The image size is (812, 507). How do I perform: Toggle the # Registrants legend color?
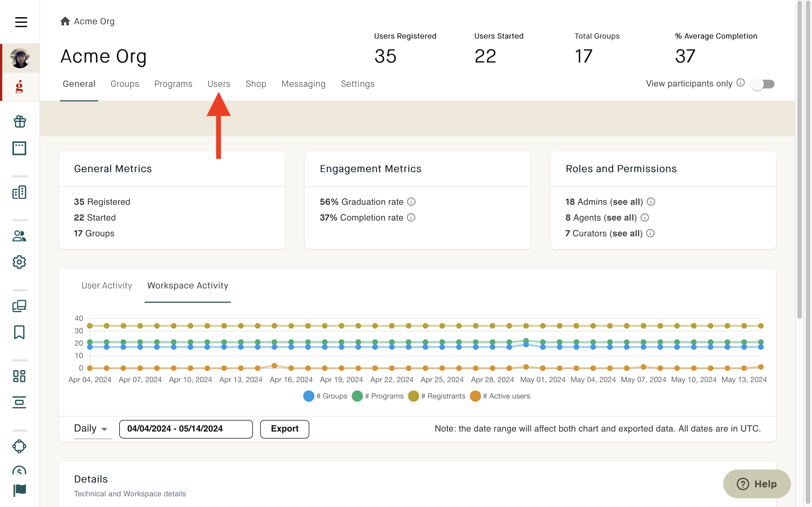413,396
